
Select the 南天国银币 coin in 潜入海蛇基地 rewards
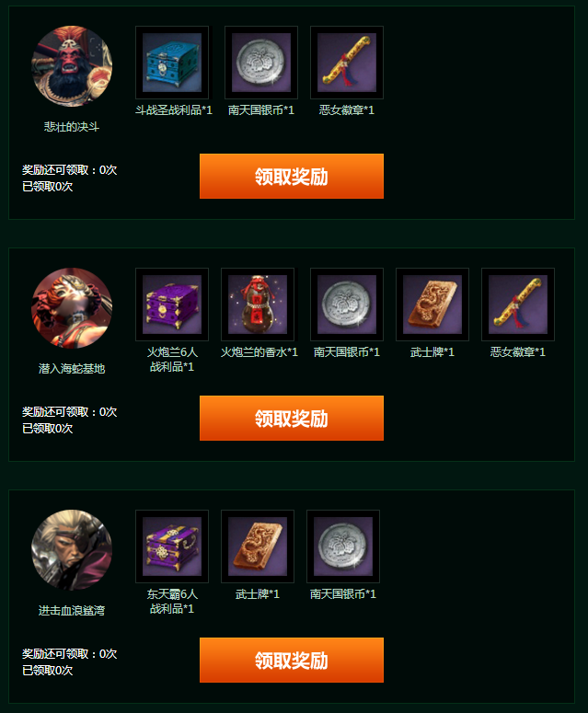point(347,305)
